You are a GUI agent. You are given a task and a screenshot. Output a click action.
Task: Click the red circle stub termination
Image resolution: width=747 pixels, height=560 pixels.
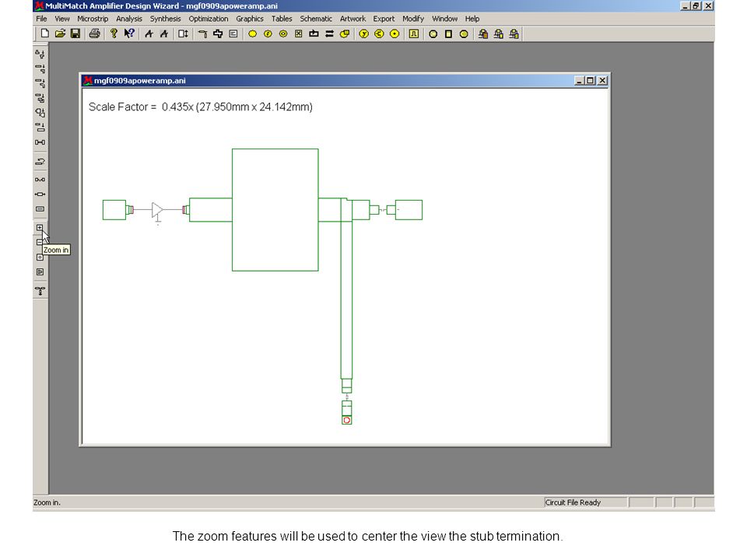(x=347, y=420)
